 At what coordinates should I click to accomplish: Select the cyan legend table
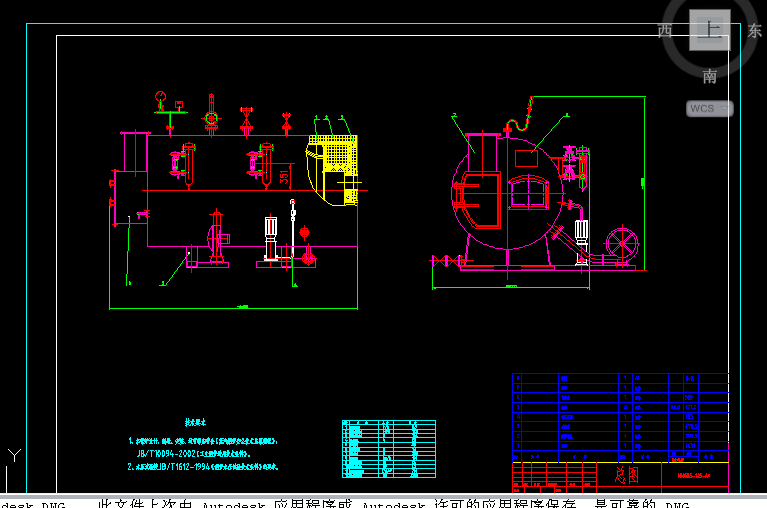tap(388, 448)
